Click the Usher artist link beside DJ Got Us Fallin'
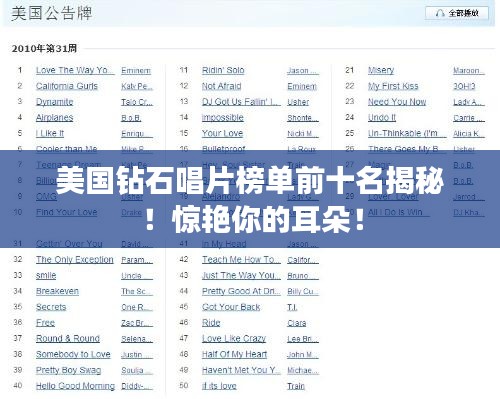The image size is (500, 399). [x=298, y=102]
